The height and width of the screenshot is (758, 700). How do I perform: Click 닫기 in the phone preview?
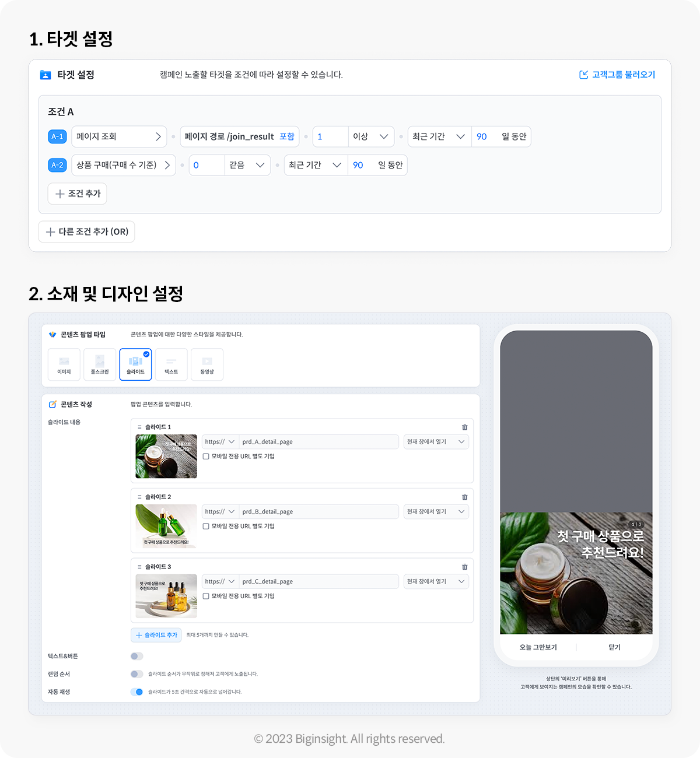(615, 647)
